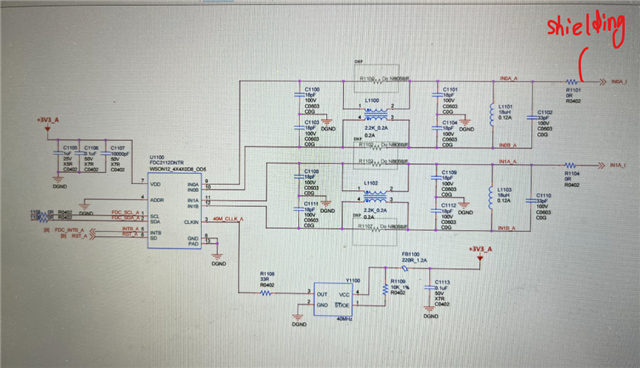Select the 40M_CLK_A net label

[228, 219]
